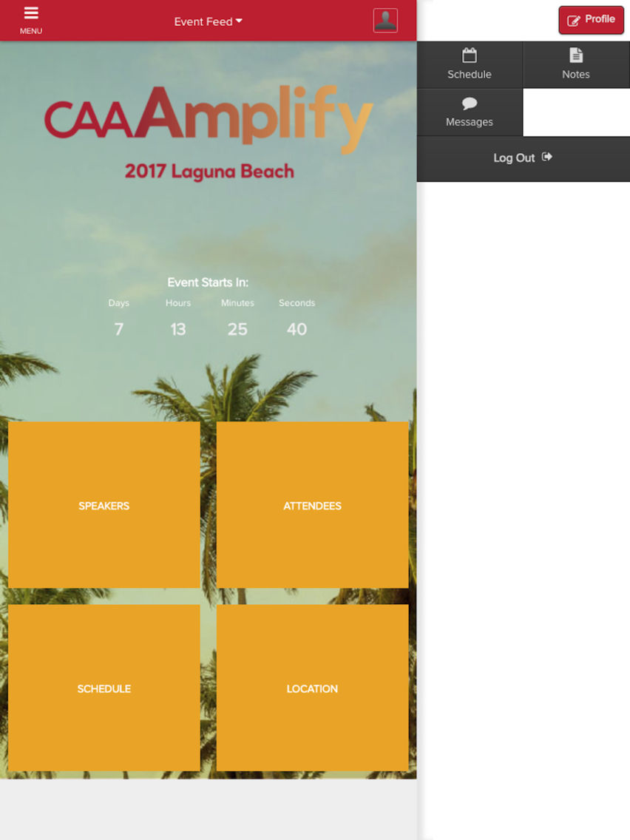Viewport: 630px width, 840px height.
Task: Click the Days countdown value 7
Action: (x=119, y=329)
